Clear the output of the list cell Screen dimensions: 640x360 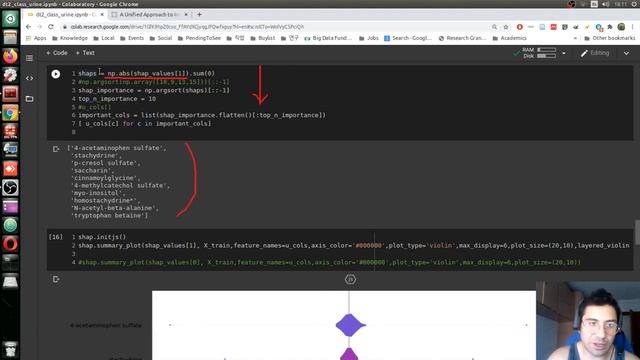point(56,149)
